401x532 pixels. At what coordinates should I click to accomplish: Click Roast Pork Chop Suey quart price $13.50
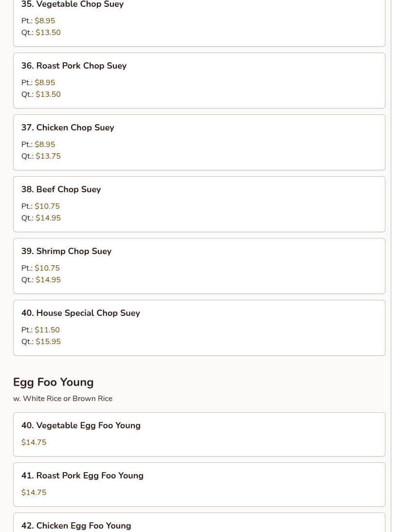click(48, 94)
